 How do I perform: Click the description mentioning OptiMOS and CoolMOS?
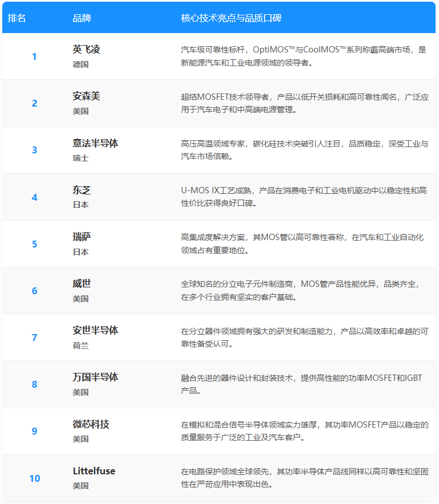coord(303,56)
